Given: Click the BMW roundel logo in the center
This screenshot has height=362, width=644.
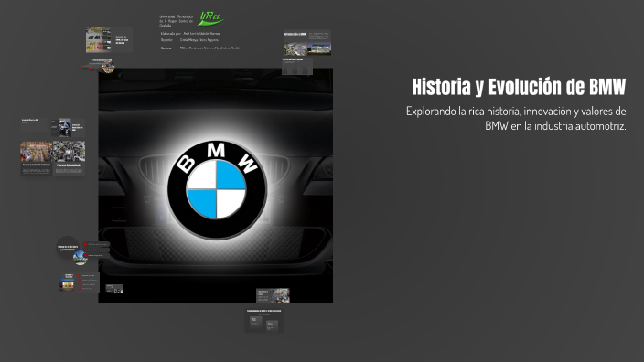Looking at the screenshot, I should 217,189.
